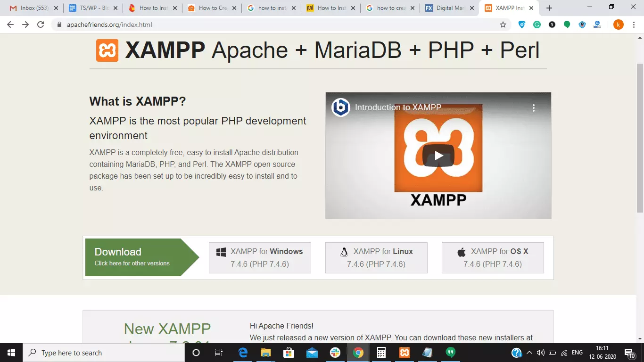Click the green Download other versions button
This screenshot has width=644, height=362.
pos(142,257)
